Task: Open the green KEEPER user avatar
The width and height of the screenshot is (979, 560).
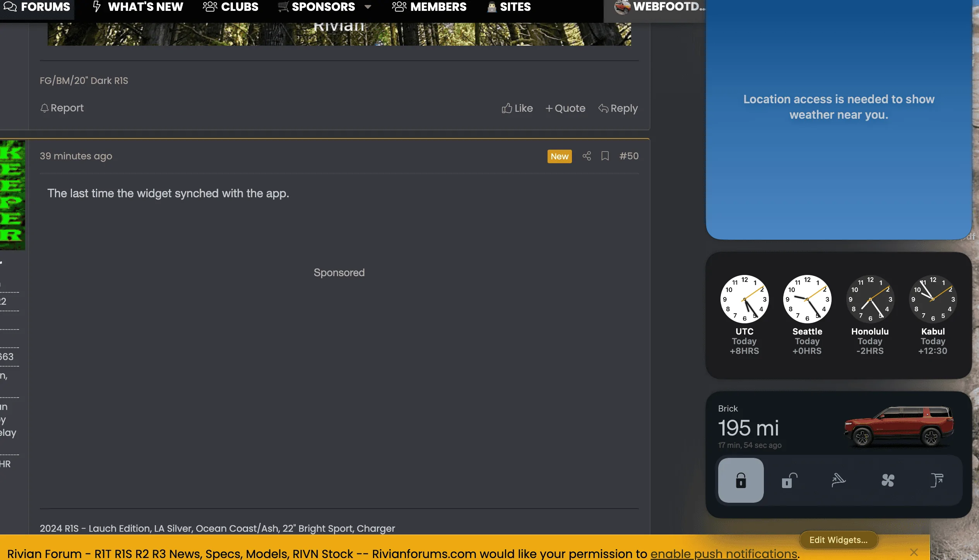Action: (12, 195)
